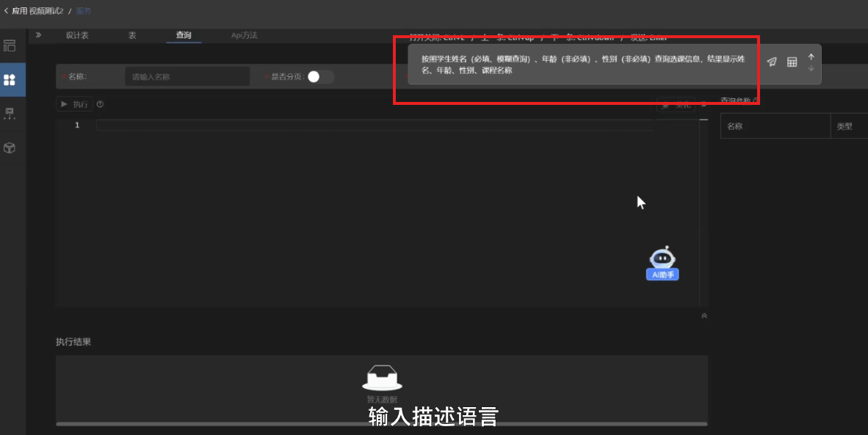Click the up-arrow icon in AI assistant toolbar

pos(811,56)
